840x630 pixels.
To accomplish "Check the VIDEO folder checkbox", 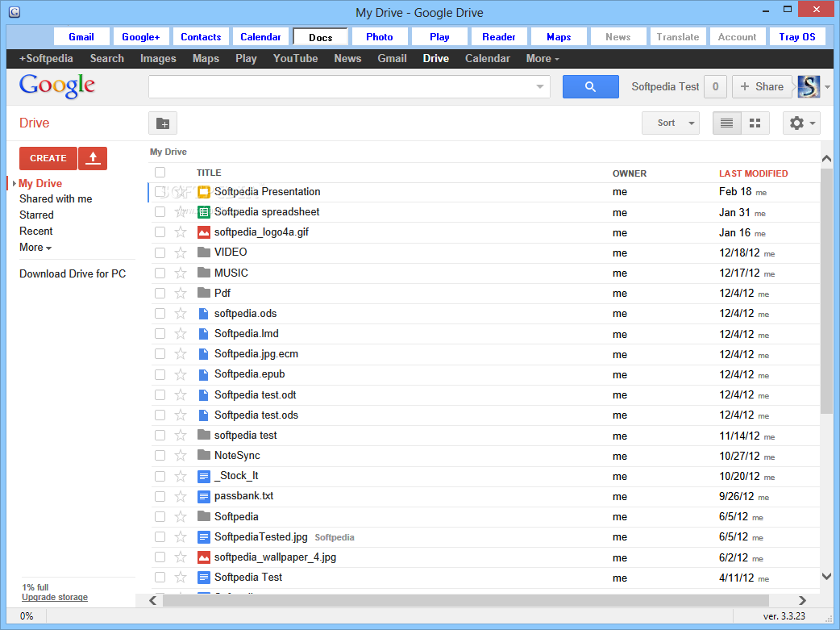I will [x=160, y=252].
